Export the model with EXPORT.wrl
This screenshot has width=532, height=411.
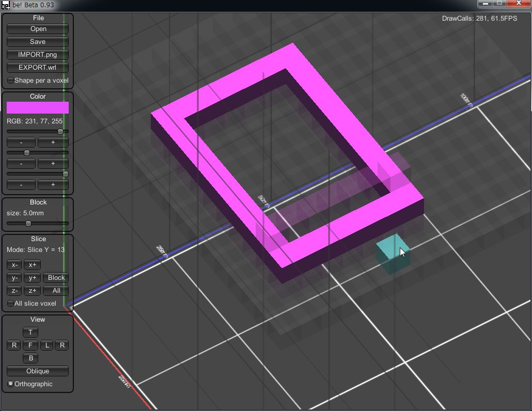click(38, 68)
